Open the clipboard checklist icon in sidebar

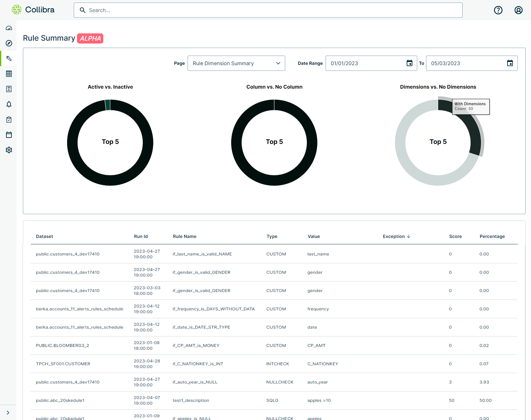coord(9,119)
